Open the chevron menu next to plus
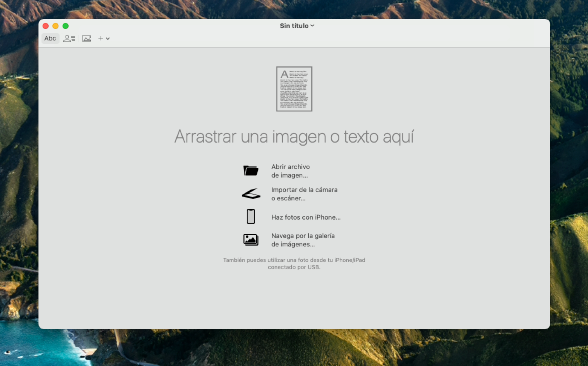588x366 pixels. click(x=107, y=38)
